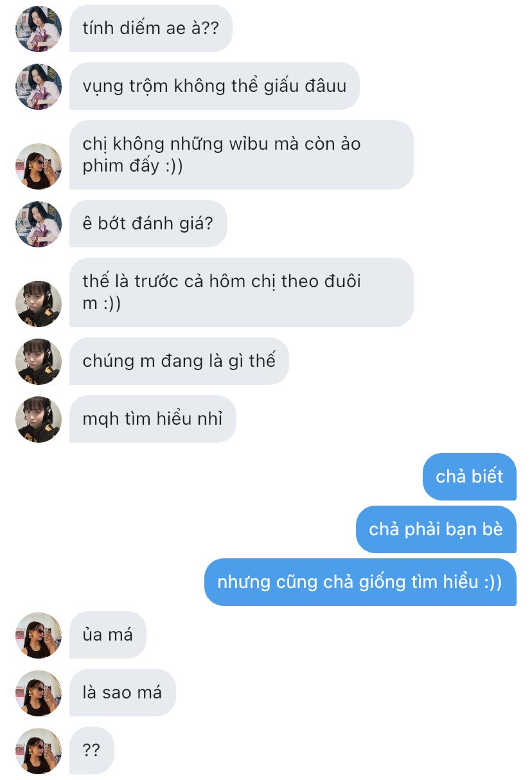Select the 'tính diếm ae à??' message bubble
This screenshot has height=780, width=532.
[x=151, y=28]
